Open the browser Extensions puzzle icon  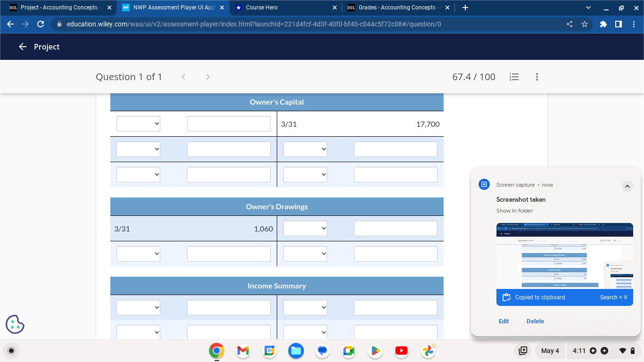(x=603, y=24)
